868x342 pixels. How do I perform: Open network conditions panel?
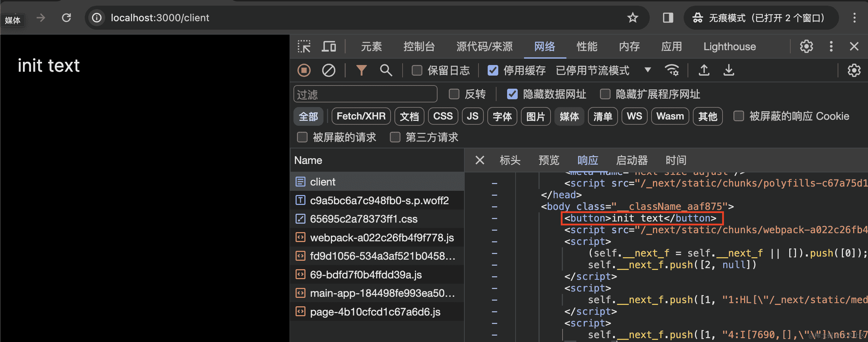click(672, 70)
